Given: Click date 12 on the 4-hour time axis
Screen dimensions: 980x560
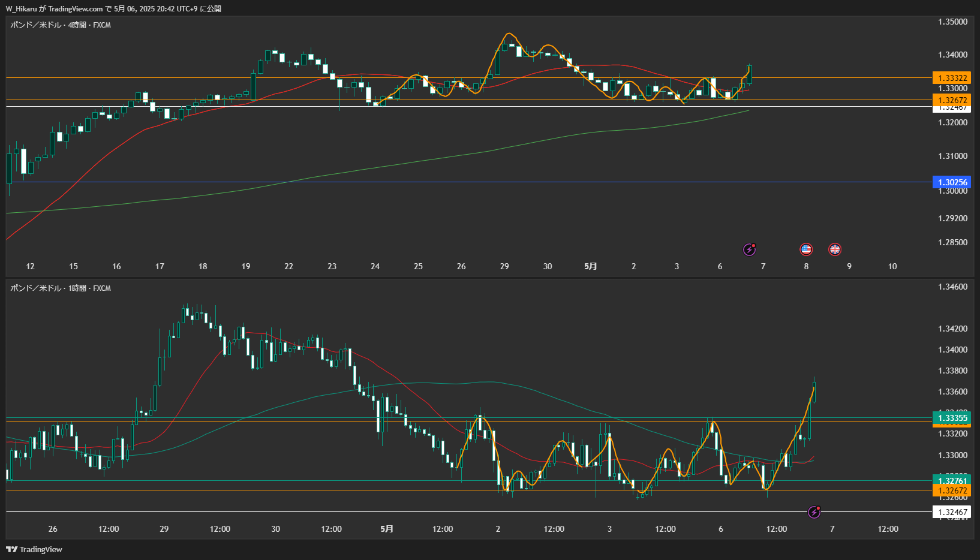Looking at the screenshot, I should pyautogui.click(x=31, y=266).
